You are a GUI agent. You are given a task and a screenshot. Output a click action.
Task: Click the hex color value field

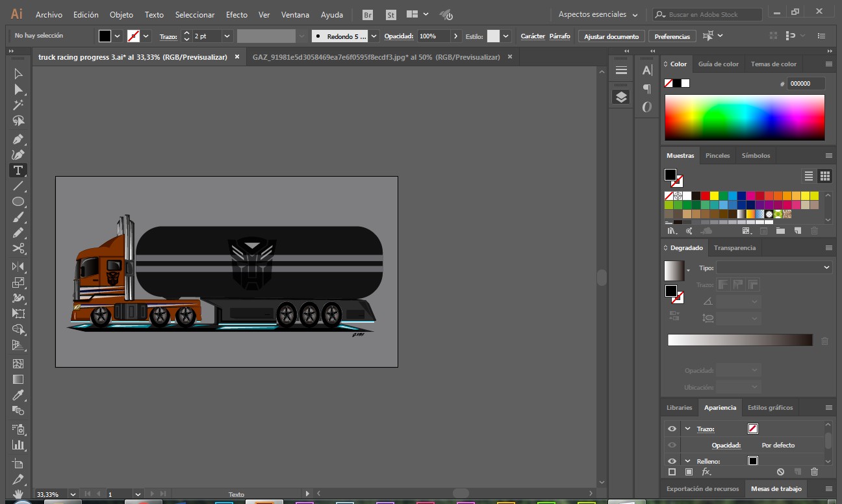coord(806,83)
